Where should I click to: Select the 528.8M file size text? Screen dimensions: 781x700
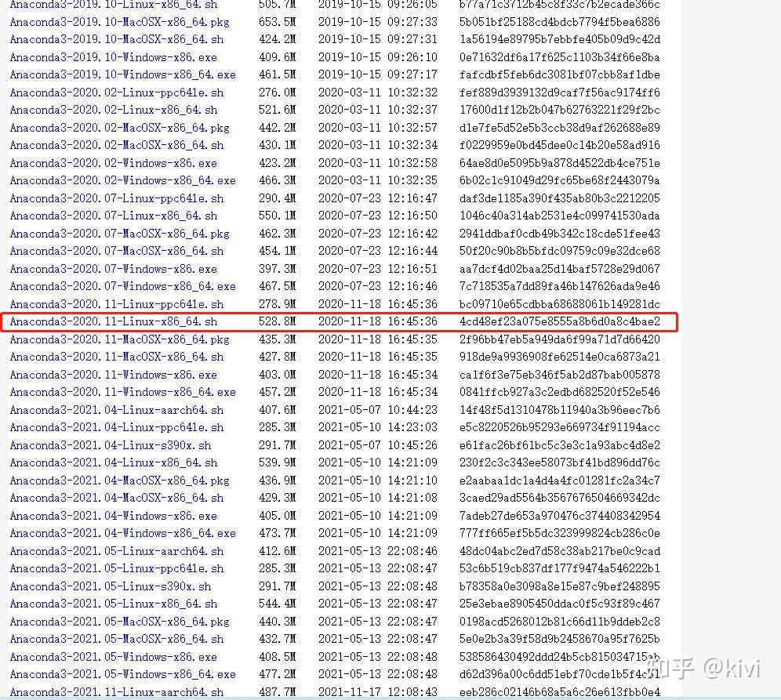click(x=278, y=321)
